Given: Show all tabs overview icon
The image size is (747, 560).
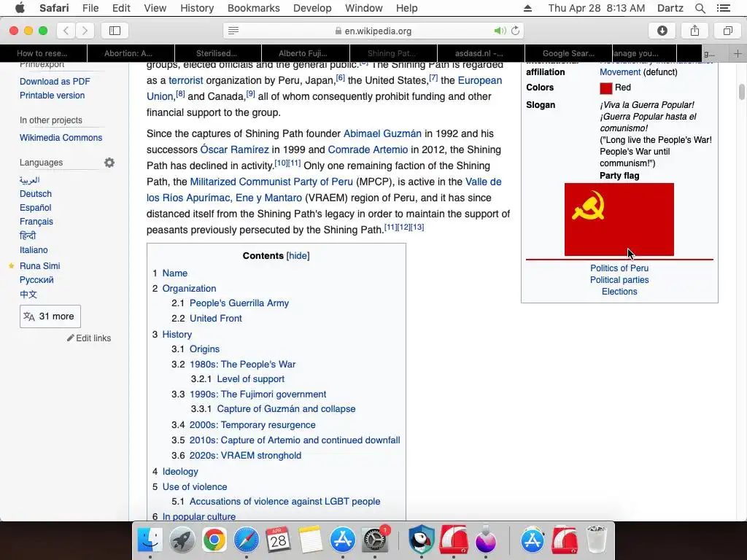Looking at the screenshot, I should 727,31.
